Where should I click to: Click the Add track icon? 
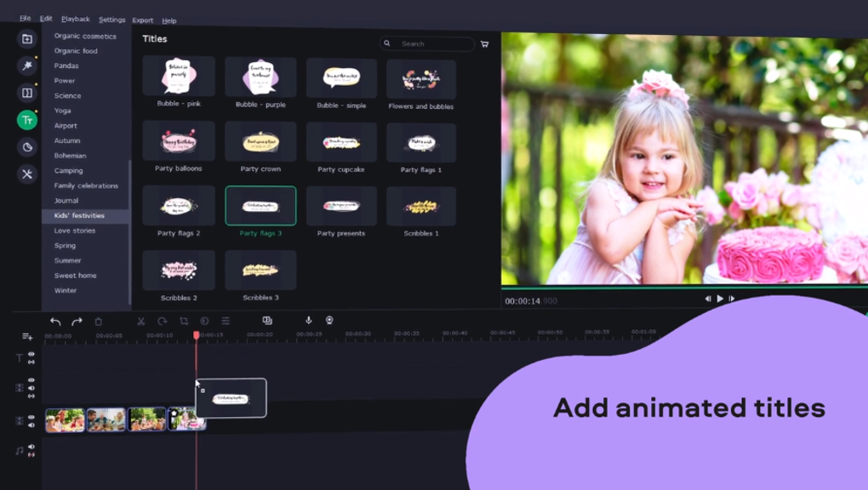click(27, 336)
